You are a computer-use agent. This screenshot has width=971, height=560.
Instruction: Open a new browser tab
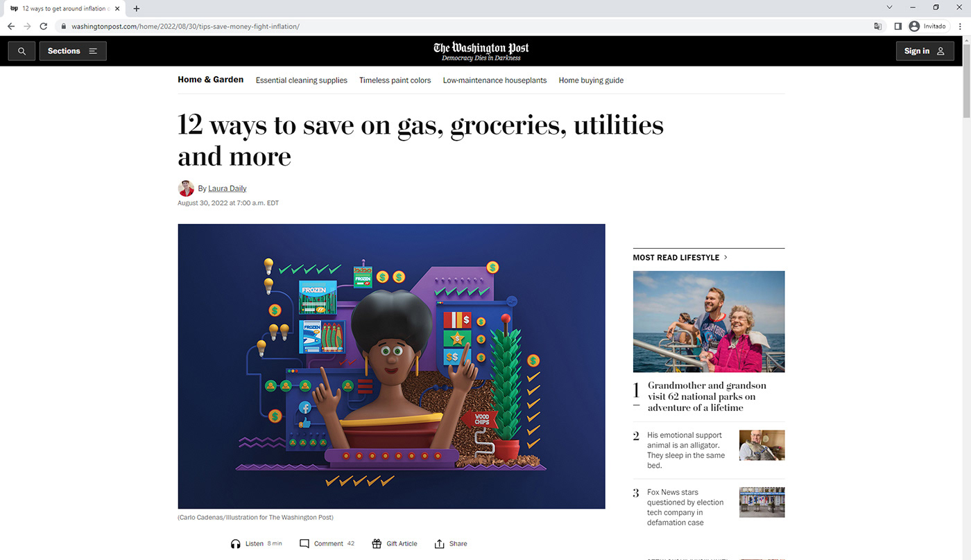137,8
